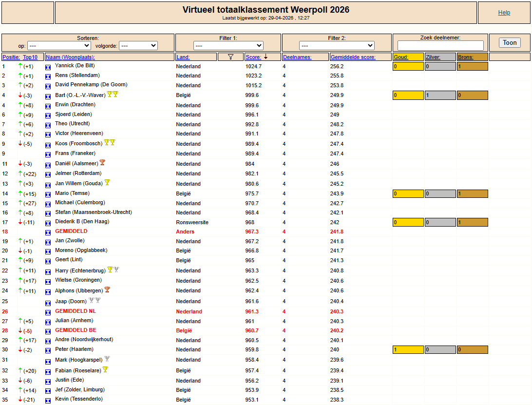This screenshot has height=405, width=532.
Task: Click the red sort arrow beside Score
Action: (266, 57)
